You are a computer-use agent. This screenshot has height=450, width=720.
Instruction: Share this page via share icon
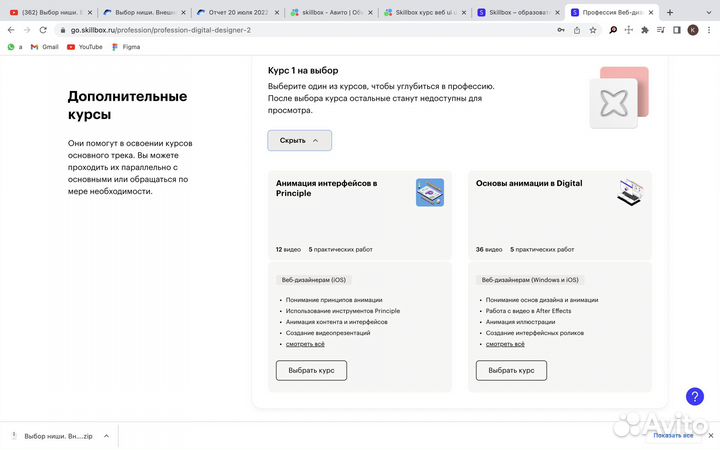577,30
